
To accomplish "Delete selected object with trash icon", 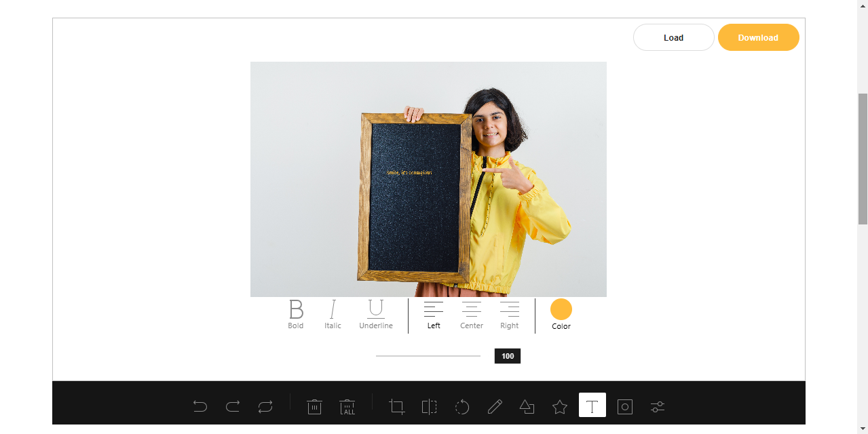I will click(x=314, y=406).
